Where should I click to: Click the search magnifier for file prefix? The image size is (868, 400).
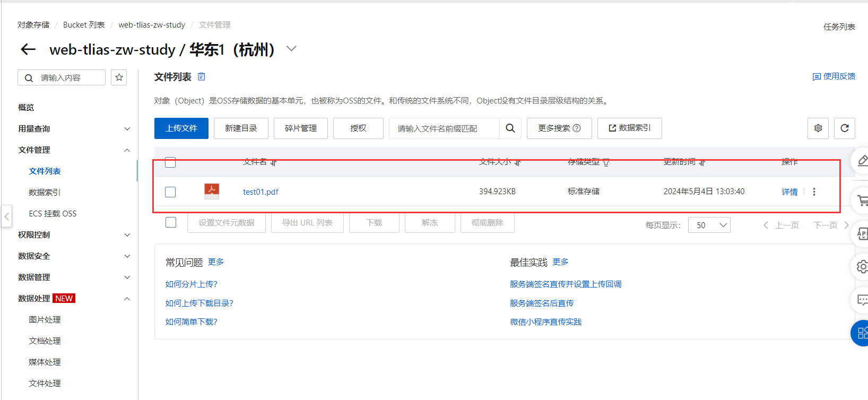pos(510,128)
